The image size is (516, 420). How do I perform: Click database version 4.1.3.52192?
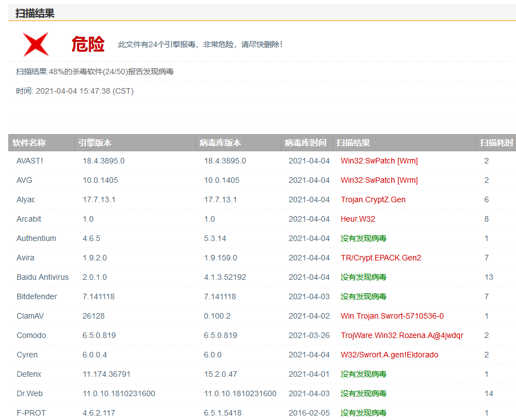point(225,277)
